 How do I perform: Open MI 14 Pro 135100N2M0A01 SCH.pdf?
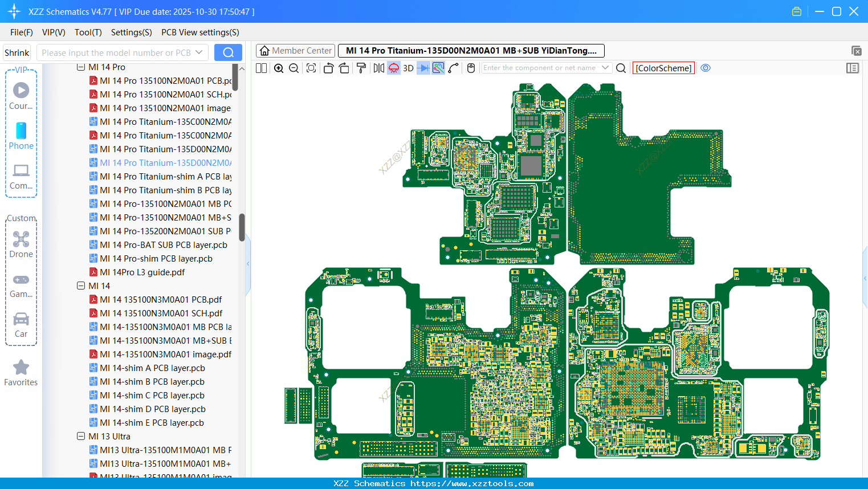point(161,95)
